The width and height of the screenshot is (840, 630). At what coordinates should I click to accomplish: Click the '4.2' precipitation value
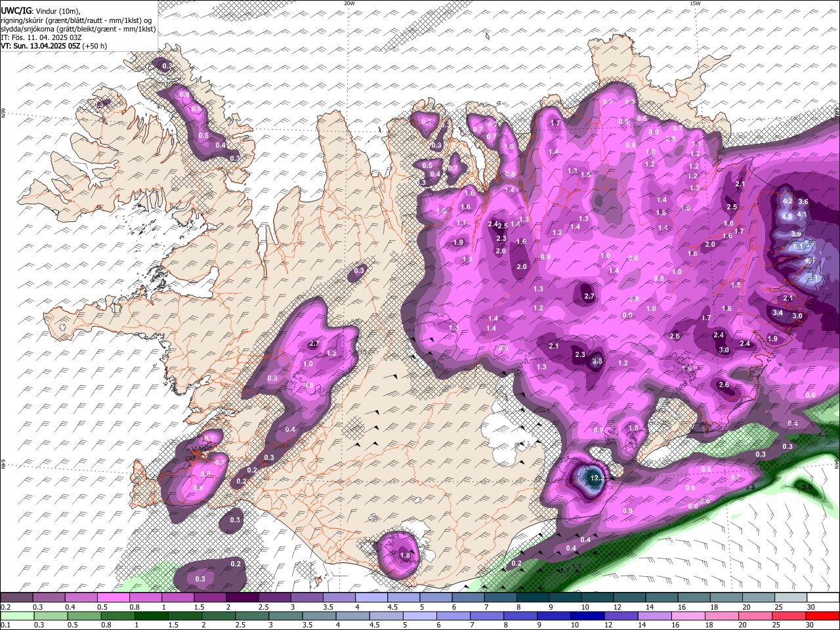788,201
